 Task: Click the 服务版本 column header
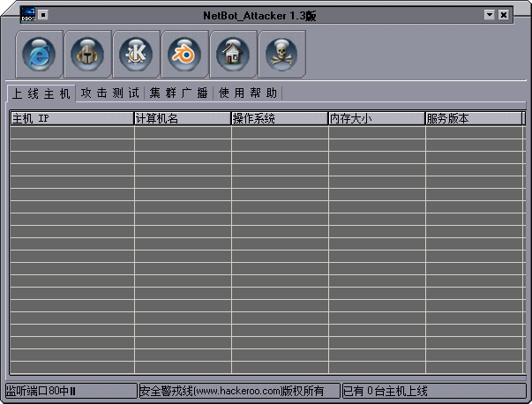tap(473, 119)
